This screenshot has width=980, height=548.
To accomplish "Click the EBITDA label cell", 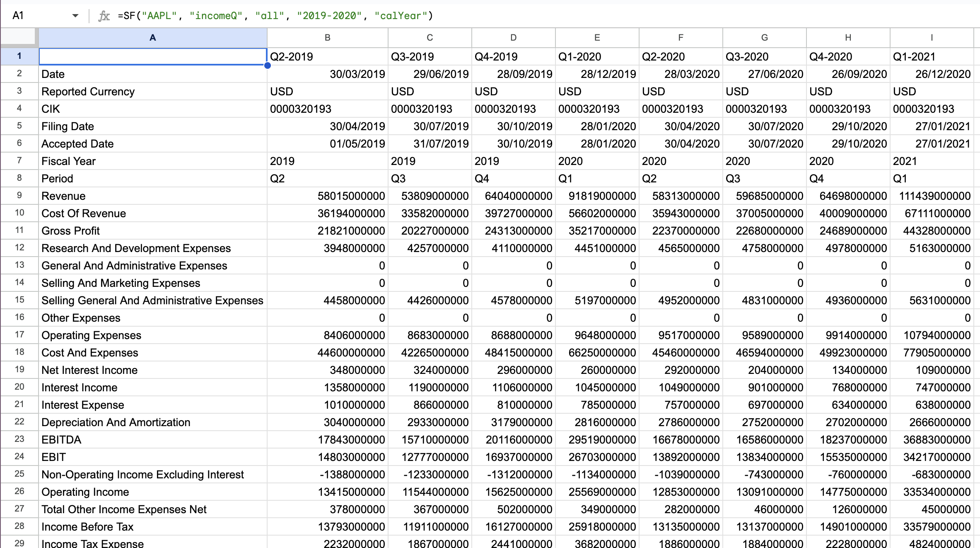I will 153,439.
